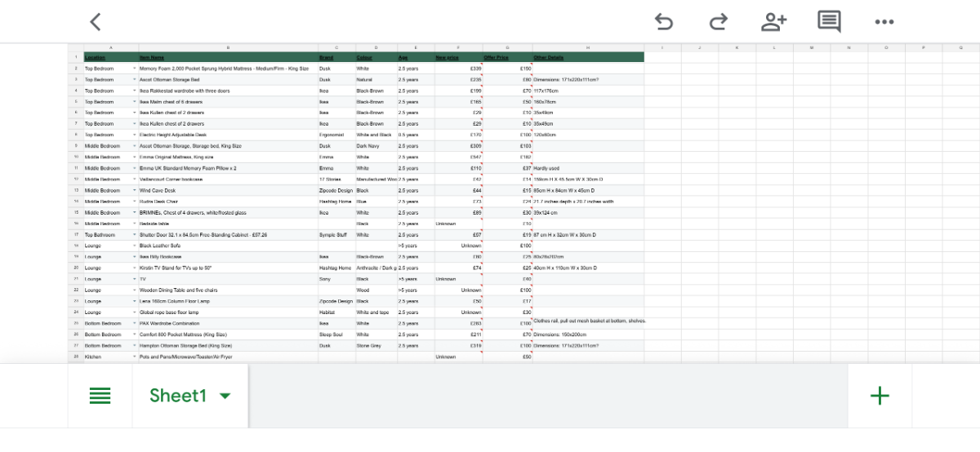Open Location dropdown for Pots and Pans row
The height and width of the screenshot is (452, 980).
click(135, 357)
